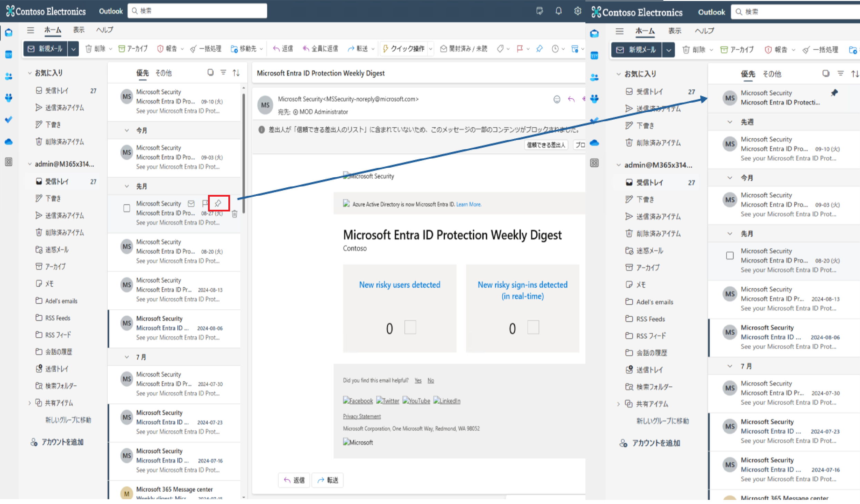This screenshot has height=504, width=860.
Task: Click hamburger menu icon in left window
Action: (31, 30)
